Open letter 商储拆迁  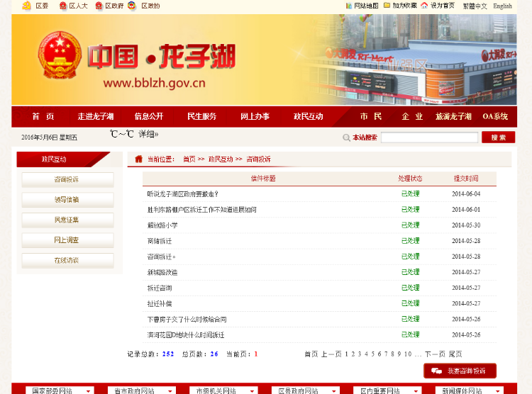[160, 241]
